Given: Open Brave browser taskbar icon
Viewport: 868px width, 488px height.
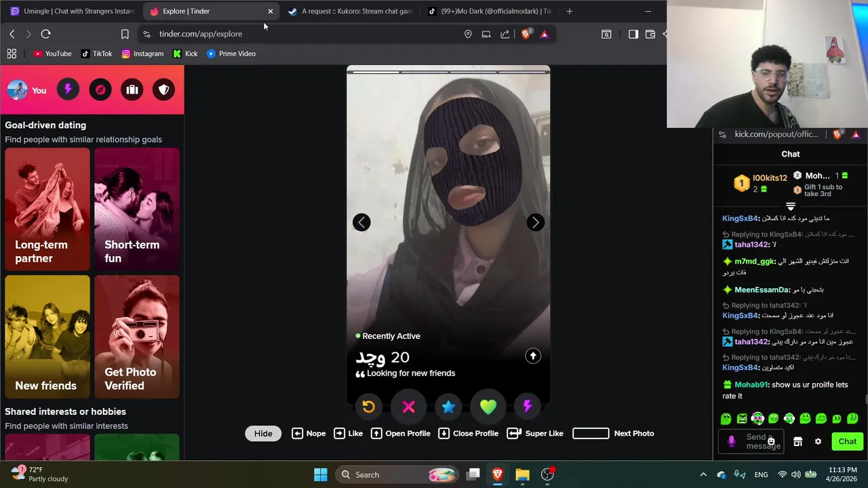Looking at the screenshot, I should point(498,474).
